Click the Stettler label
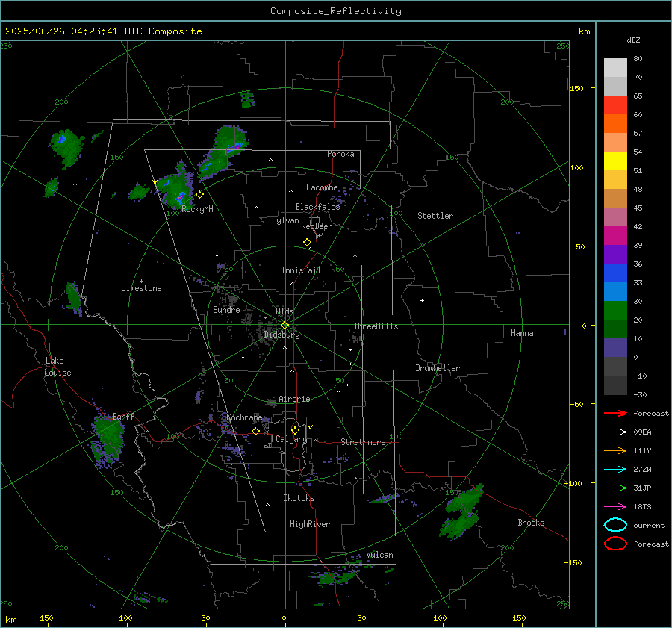The width and height of the screenshot is (672, 628). coord(435,216)
